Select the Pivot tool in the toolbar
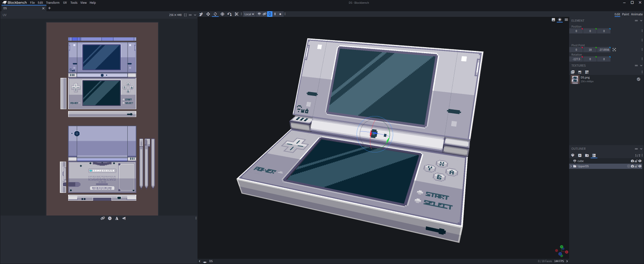The height and width of the screenshot is (264, 644). pos(222,14)
